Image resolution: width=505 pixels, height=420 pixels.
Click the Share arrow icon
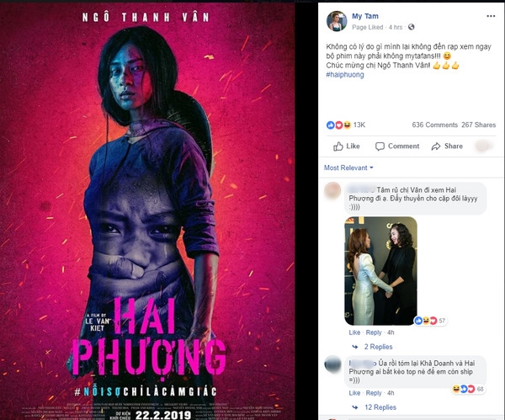pyautogui.click(x=436, y=146)
